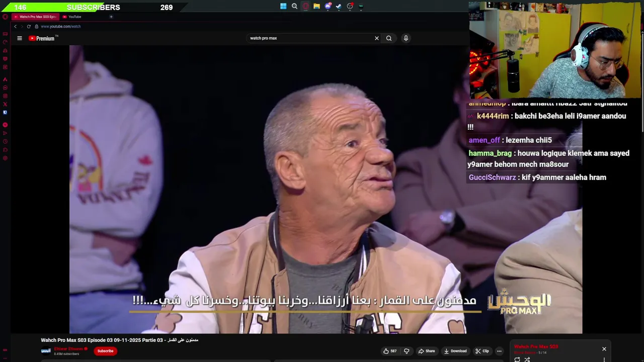Open GX Control speedometer icon in sidebar

pos(5,42)
